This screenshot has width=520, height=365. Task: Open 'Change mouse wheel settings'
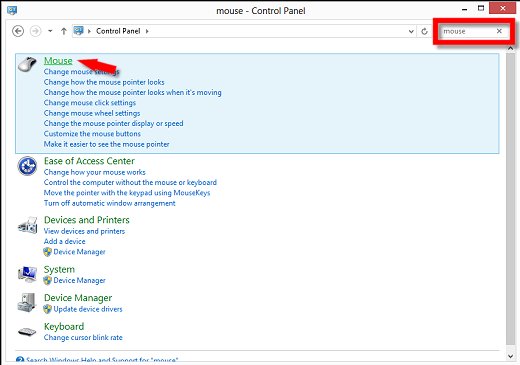click(x=92, y=113)
